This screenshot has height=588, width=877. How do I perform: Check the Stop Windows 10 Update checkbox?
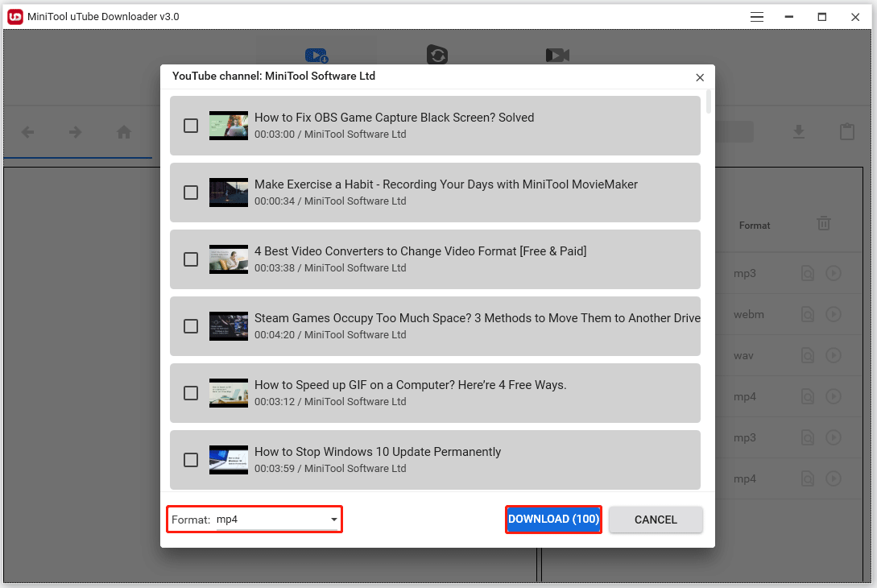click(191, 460)
